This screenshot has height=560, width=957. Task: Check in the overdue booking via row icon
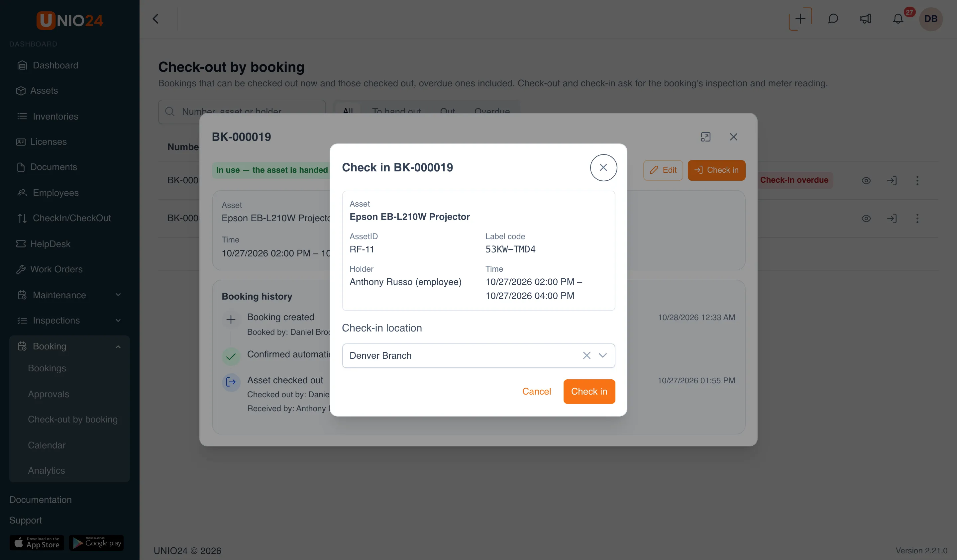pyautogui.click(x=892, y=180)
